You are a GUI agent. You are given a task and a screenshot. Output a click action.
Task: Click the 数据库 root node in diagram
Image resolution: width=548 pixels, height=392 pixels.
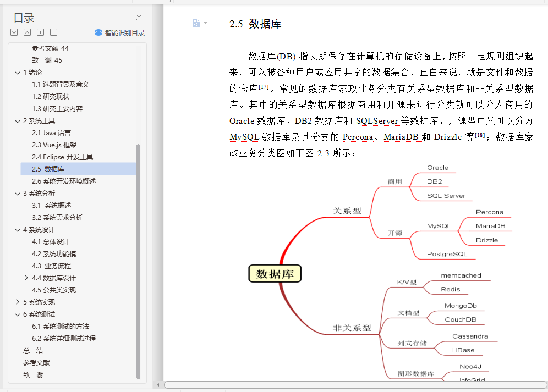point(275,274)
